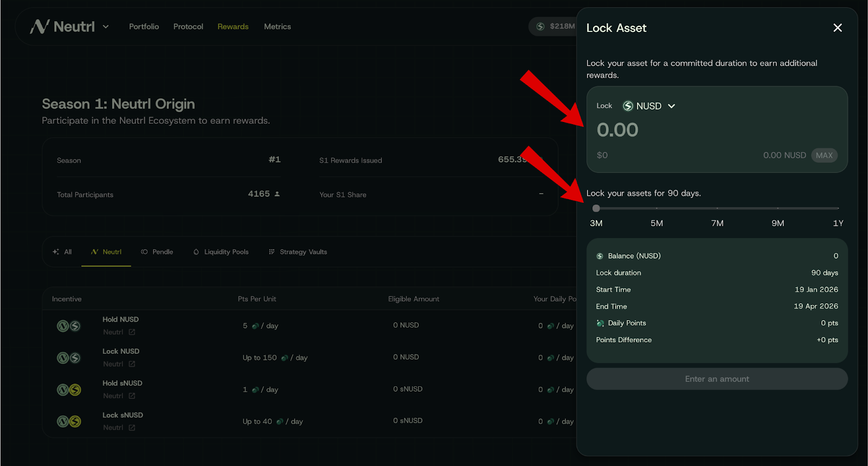Click the Hold sNUSD incentive name
The height and width of the screenshot is (466, 868).
click(x=123, y=383)
